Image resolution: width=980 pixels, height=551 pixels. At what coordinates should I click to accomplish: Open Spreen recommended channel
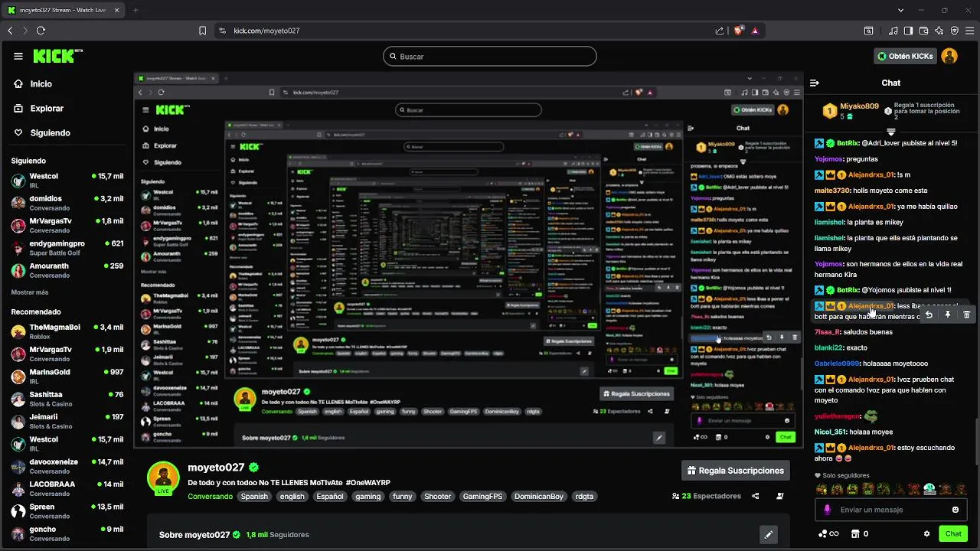[67, 510]
